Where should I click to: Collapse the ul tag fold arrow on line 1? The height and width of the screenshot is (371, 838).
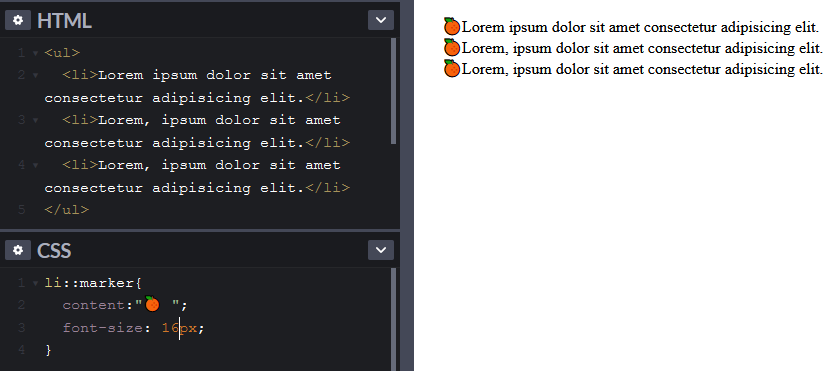point(35,53)
